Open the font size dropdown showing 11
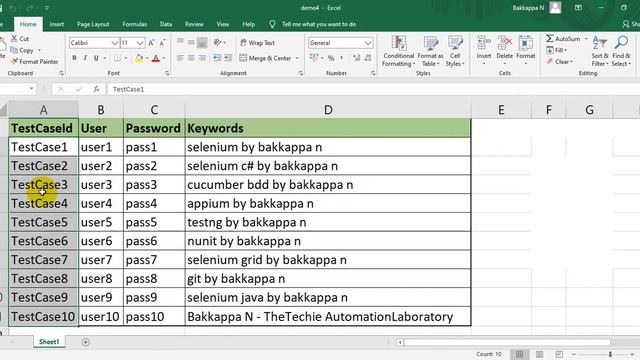The height and width of the screenshot is (360, 640). click(x=140, y=43)
